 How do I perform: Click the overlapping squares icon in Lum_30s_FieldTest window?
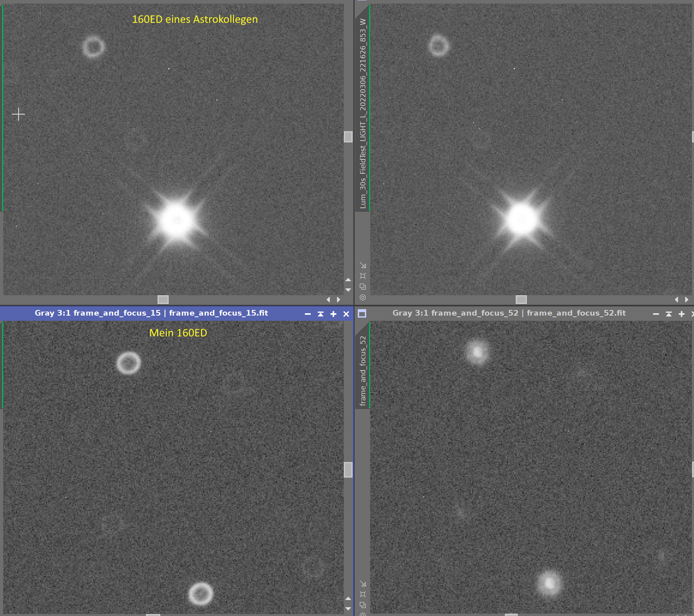tap(363, 287)
